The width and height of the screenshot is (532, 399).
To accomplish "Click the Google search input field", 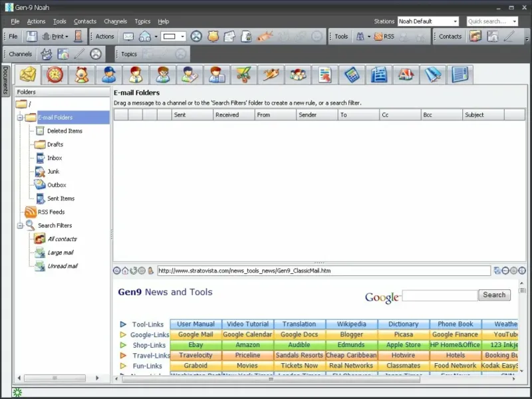I will [x=440, y=295].
